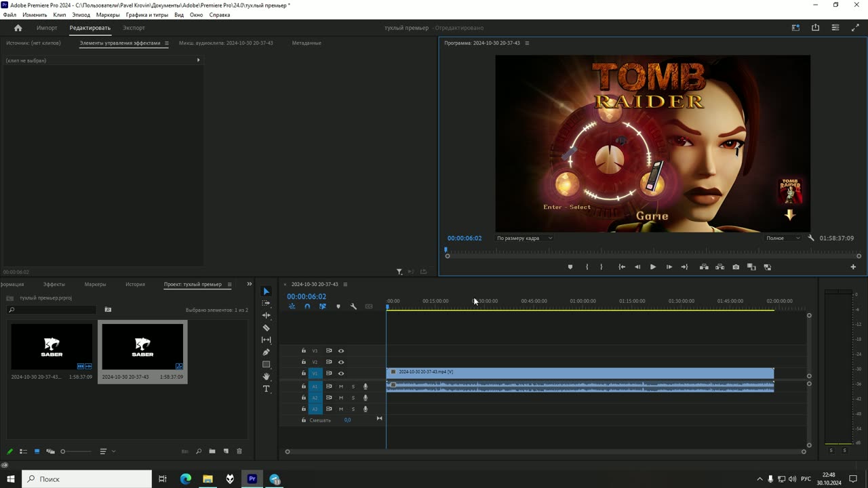This screenshot has height=488, width=868.
Task: Switch to the Экспорт tab
Action: click(134, 28)
